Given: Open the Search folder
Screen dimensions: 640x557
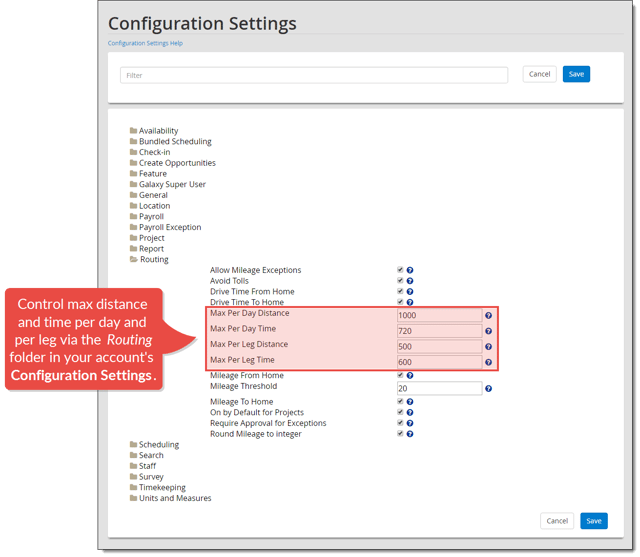Looking at the screenshot, I should [x=147, y=455].
